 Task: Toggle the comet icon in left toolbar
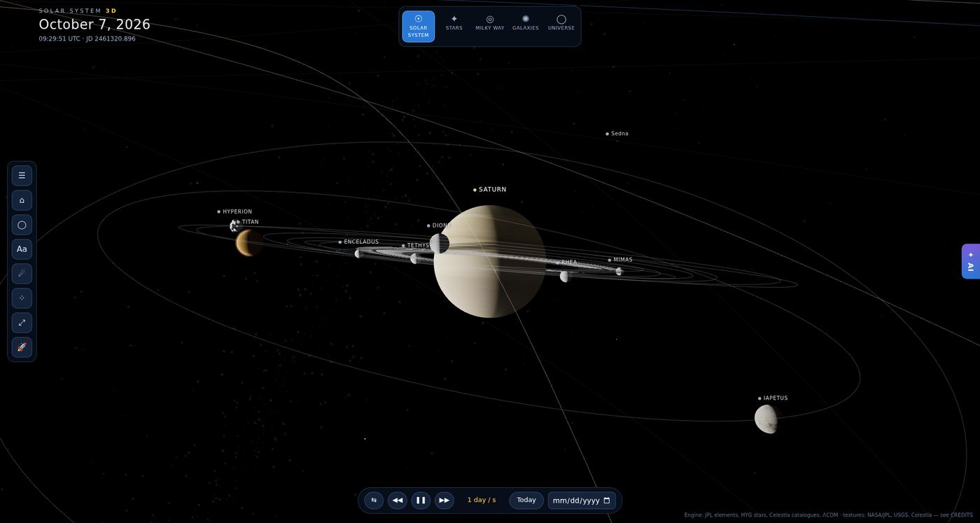(x=22, y=274)
